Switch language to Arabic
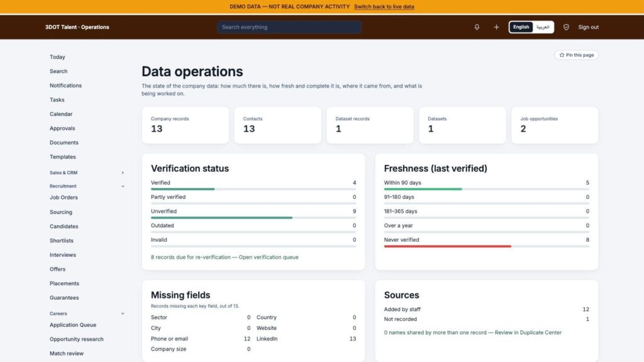Screen dimensions: 644x362 (x=543, y=27)
